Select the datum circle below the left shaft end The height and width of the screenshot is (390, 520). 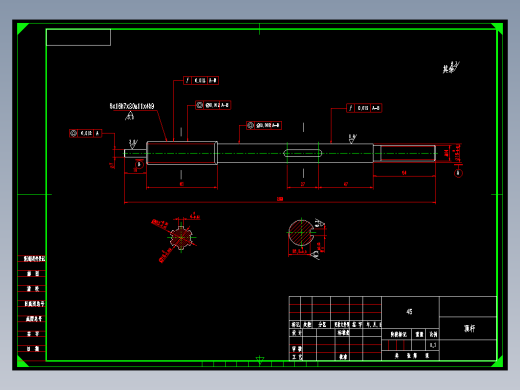[x=139, y=164]
